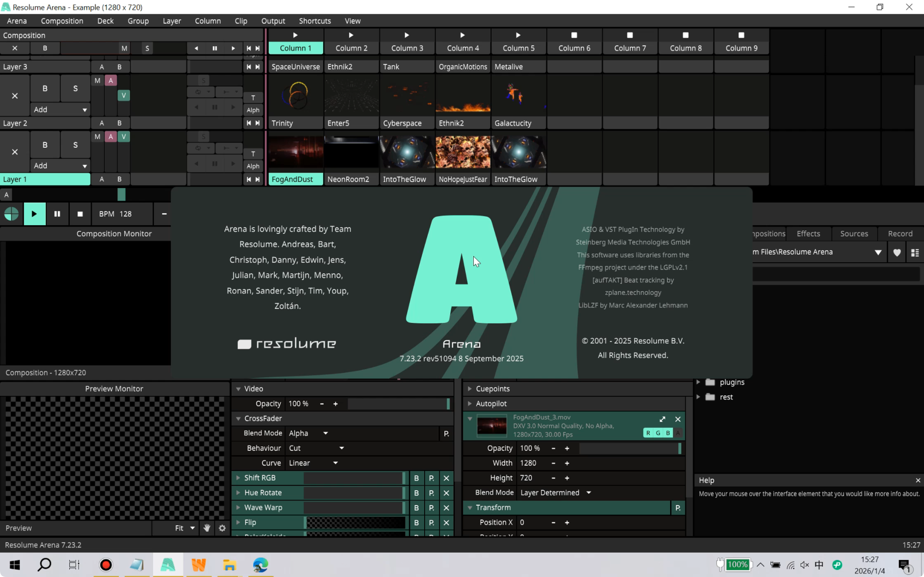This screenshot has width=924, height=577.
Task: Click Preview Monitor settings gear icon
Action: point(222,528)
